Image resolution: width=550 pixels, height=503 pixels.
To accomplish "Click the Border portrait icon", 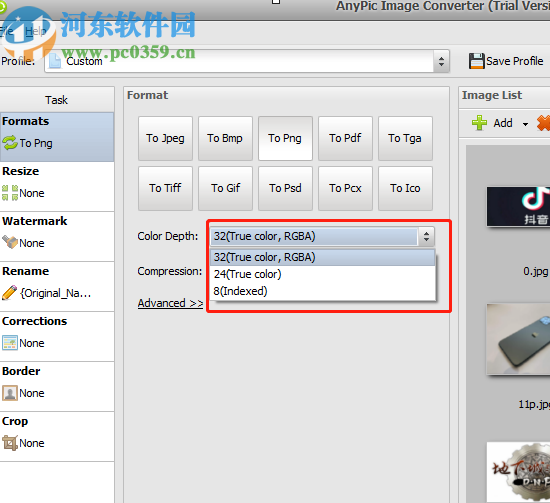I will click(x=10, y=393).
